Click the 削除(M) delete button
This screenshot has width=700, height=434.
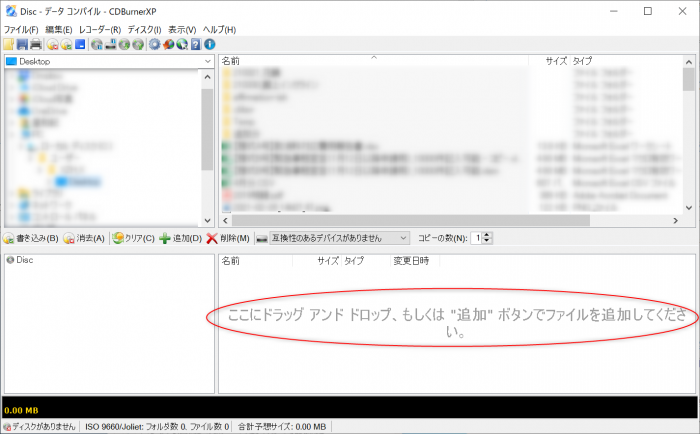228,238
